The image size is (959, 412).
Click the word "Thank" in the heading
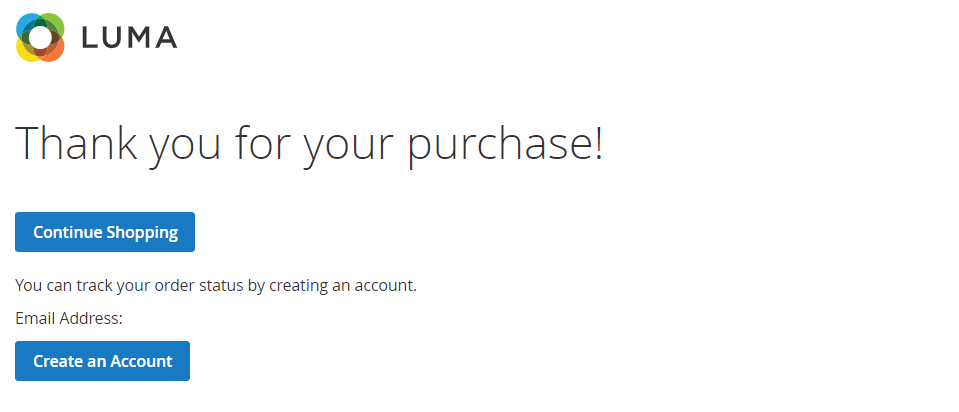tap(78, 144)
